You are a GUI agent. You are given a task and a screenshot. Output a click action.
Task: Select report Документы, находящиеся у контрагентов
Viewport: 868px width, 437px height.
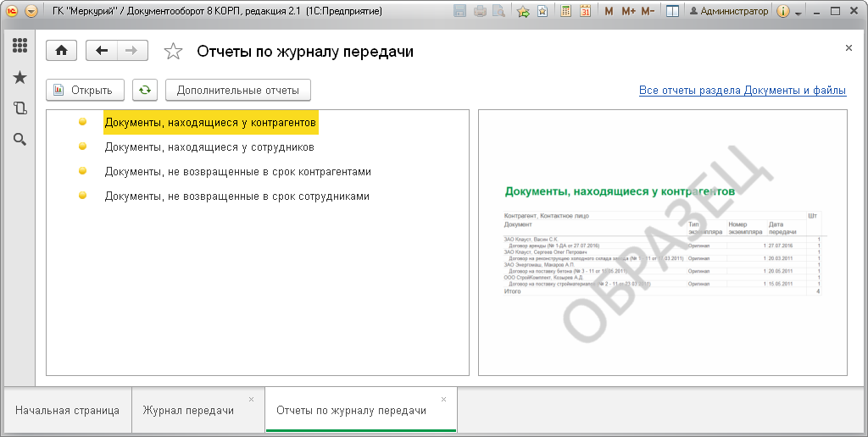pyautogui.click(x=210, y=123)
